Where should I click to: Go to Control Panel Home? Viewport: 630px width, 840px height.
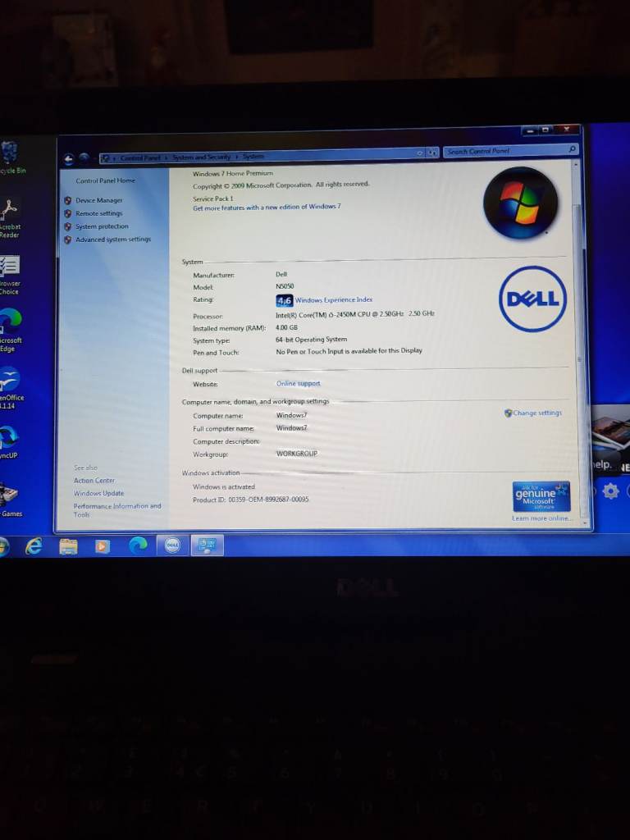105,180
